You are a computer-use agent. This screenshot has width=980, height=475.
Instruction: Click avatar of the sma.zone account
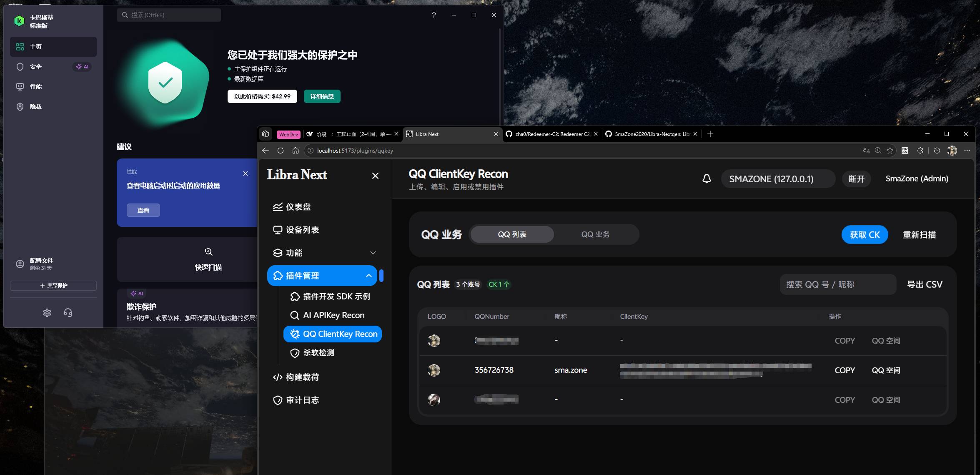(434, 370)
